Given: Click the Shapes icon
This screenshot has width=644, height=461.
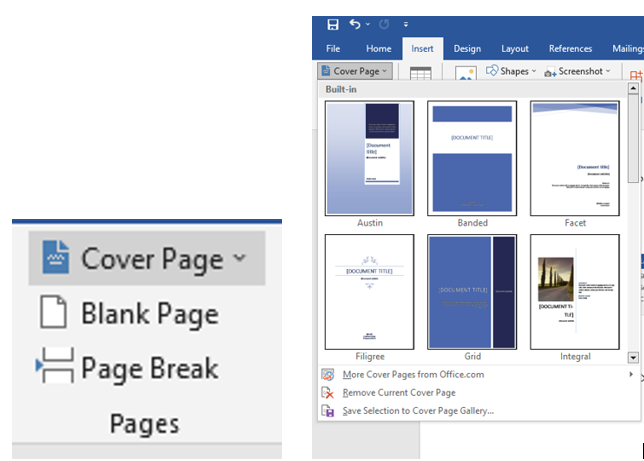Looking at the screenshot, I should (492, 71).
